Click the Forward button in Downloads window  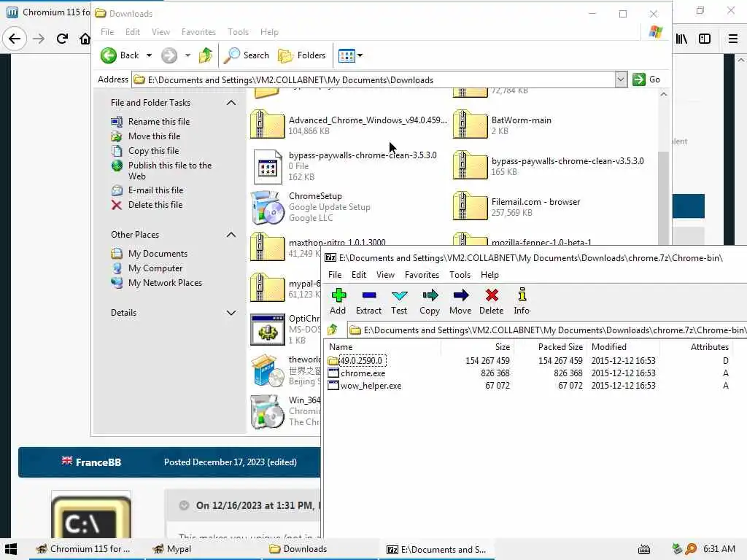pyautogui.click(x=169, y=55)
